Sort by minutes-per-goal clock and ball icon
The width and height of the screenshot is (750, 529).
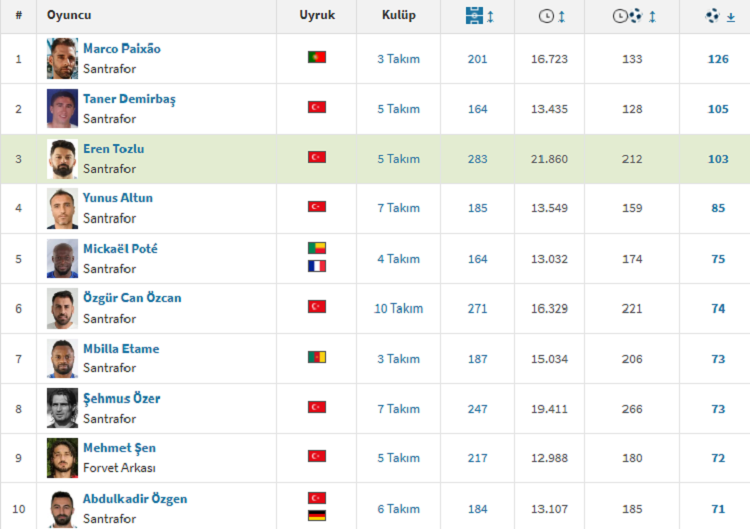point(628,16)
